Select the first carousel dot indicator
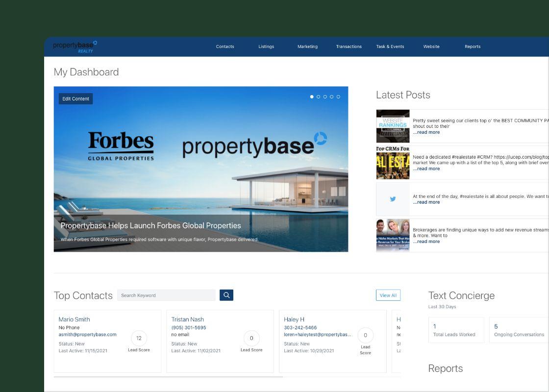 point(312,97)
